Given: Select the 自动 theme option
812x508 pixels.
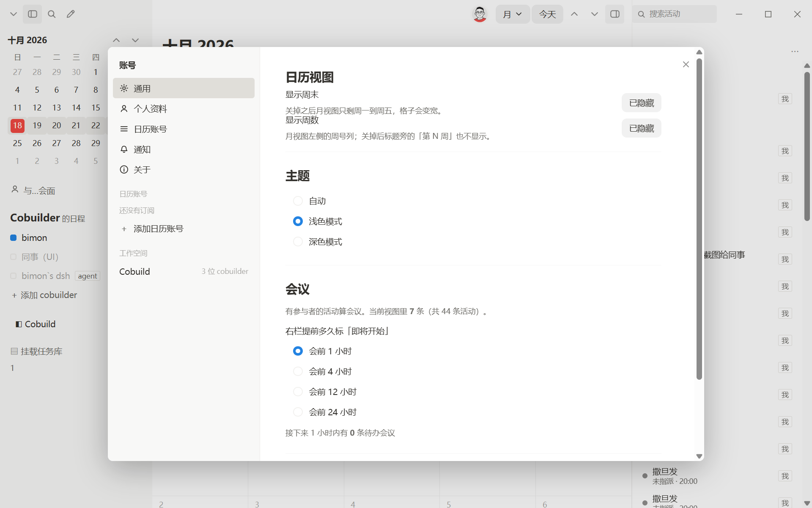Looking at the screenshot, I should coord(298,201).
